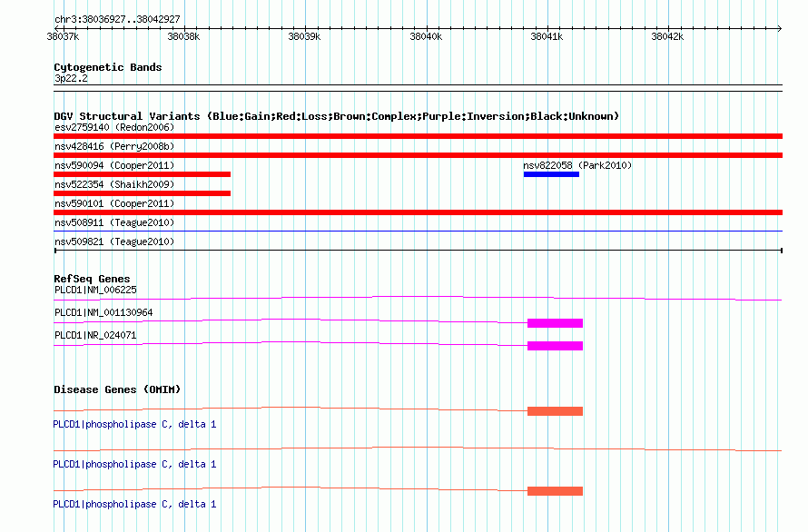Click the esv2759140 (Redon2006) label
808x532 pixels.
(114, 127)
